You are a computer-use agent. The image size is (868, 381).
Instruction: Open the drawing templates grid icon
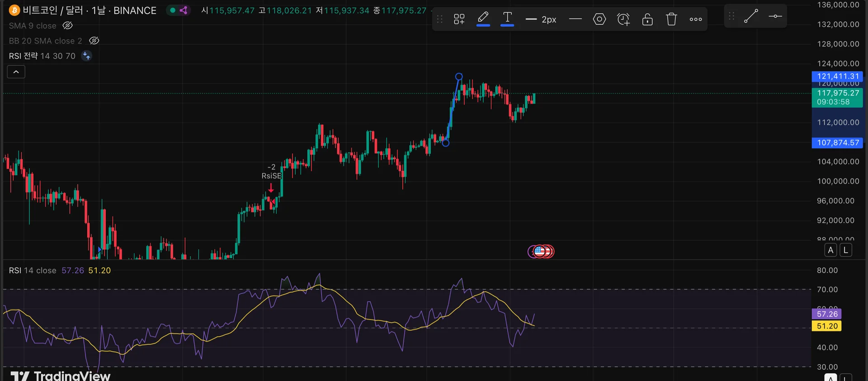pyautogui.click(x=459, y=19)
